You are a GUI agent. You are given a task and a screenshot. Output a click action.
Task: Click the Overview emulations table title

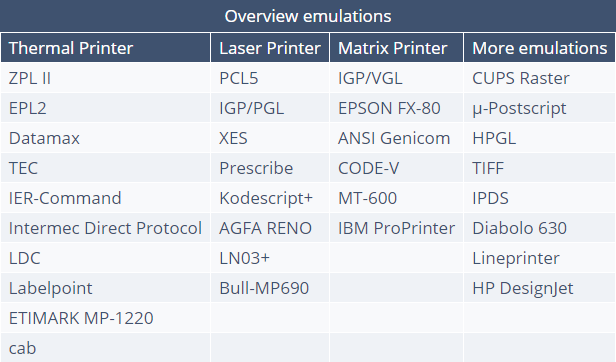tap(308, 16)
